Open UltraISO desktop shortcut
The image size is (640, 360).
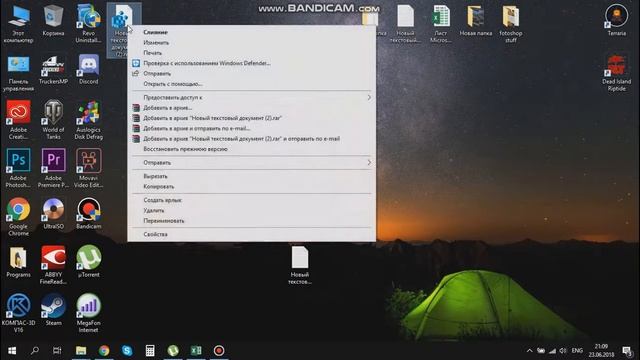(x=53, y=213)
